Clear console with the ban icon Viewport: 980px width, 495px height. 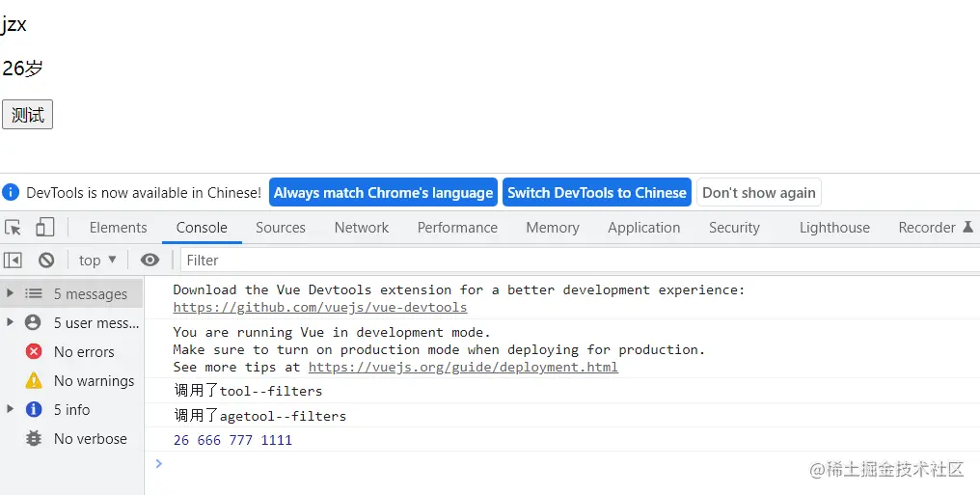pyautogui.click(x=46, y=260)
